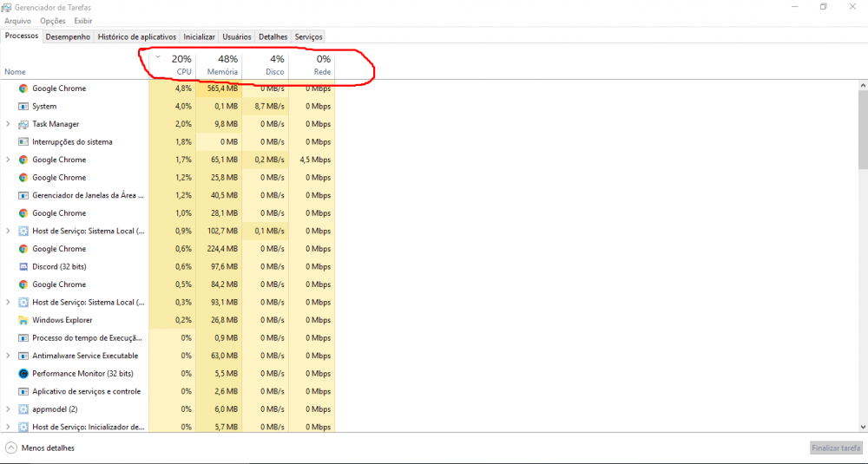Collapse view using Menos detalhes
Image resolution: width=868 pixels, height=464 pixels.
40,448
